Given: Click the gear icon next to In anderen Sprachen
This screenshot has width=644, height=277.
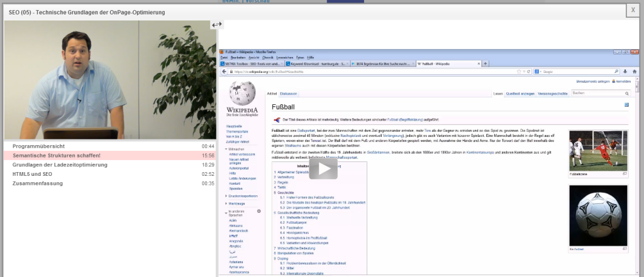Looking at the screenshot, I should 258,211.
